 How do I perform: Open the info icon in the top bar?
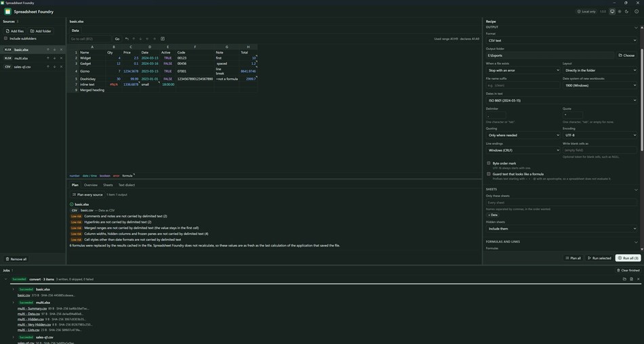[637, 12]
